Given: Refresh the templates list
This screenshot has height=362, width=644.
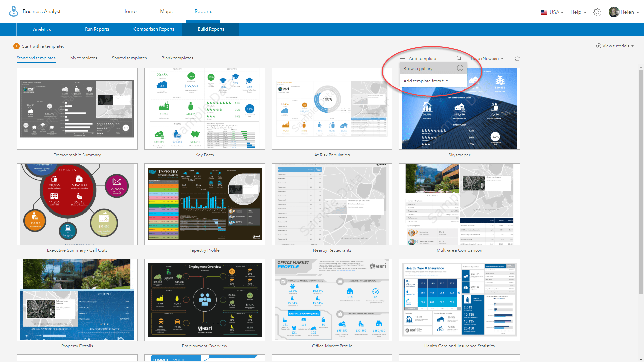Looking at the screenshot, I should click(517, 59).
